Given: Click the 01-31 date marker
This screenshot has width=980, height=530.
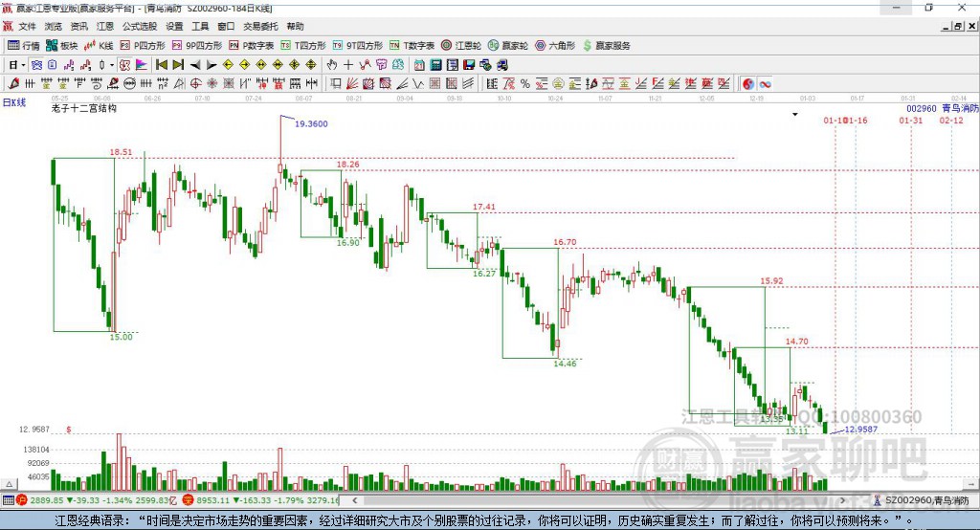Looking at the screenshot, I should (x=911, y=121).
